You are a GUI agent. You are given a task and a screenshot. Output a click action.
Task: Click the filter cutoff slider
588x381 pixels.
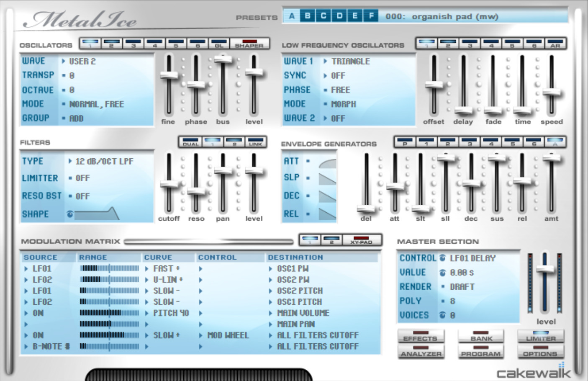[x=169, y=184]
